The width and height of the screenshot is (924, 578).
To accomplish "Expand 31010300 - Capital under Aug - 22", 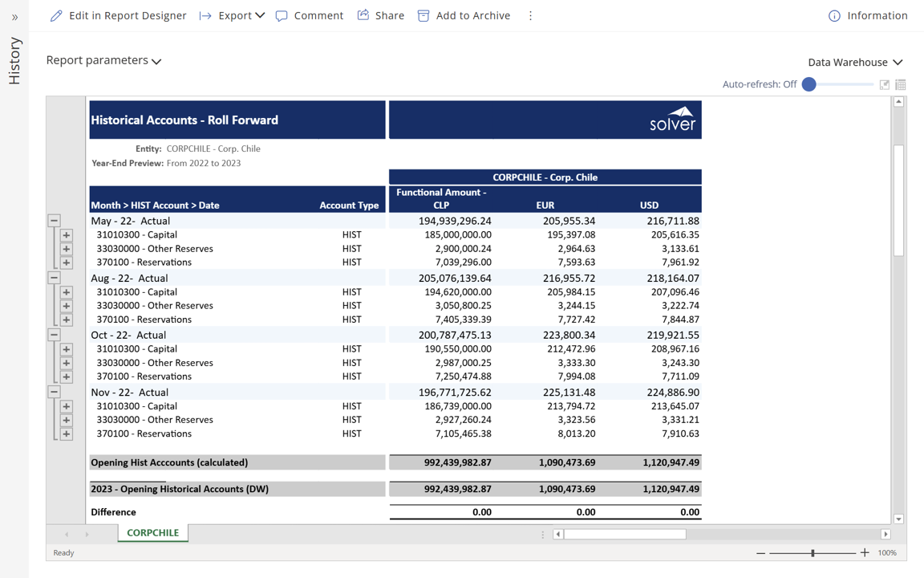I will pos(67,292).
